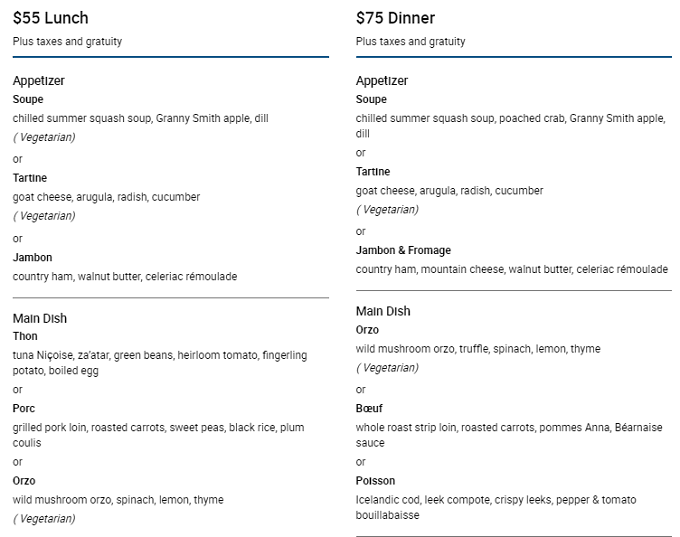The width and height of the screenshot is (680, 537).
Task: Click the lunch Appetizer section heading
Action: coord(38,81)
